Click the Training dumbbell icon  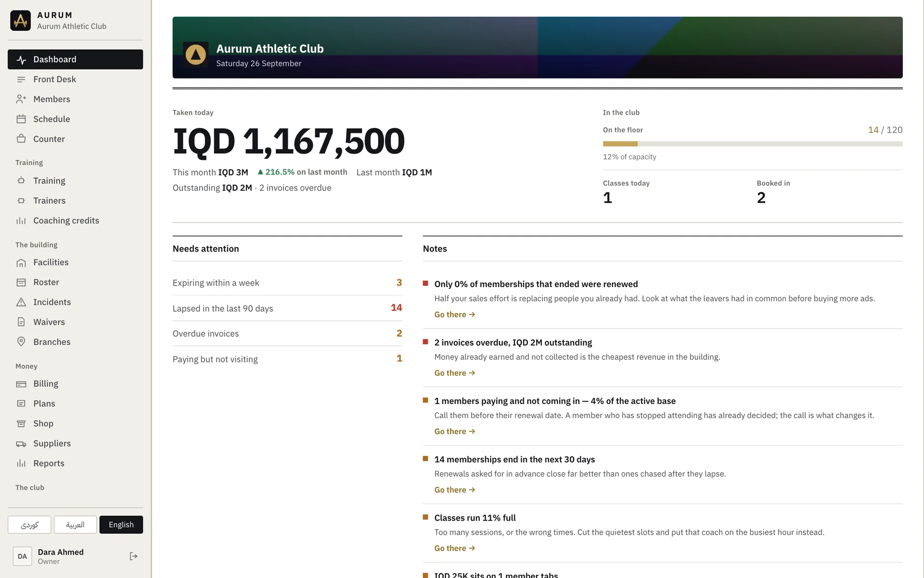[x=21, y=181]
